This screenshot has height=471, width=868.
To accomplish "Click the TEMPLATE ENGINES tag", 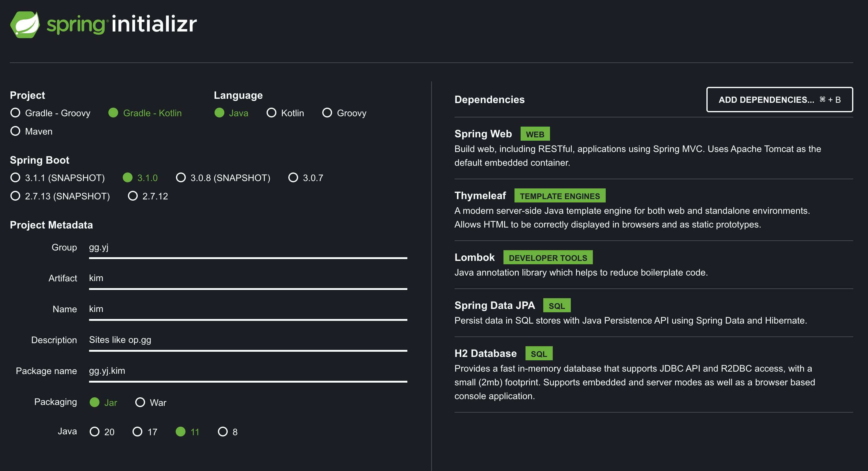I will (x=560, y=196).
